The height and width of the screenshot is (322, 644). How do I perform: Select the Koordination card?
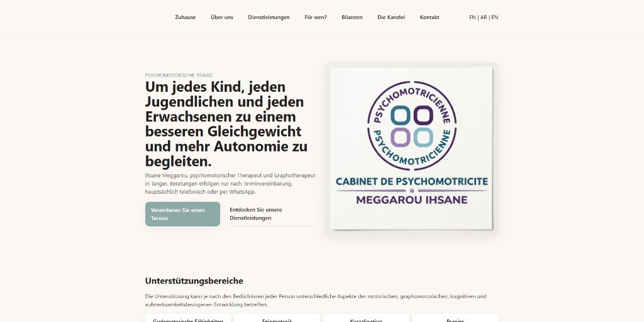coord(366,318)
